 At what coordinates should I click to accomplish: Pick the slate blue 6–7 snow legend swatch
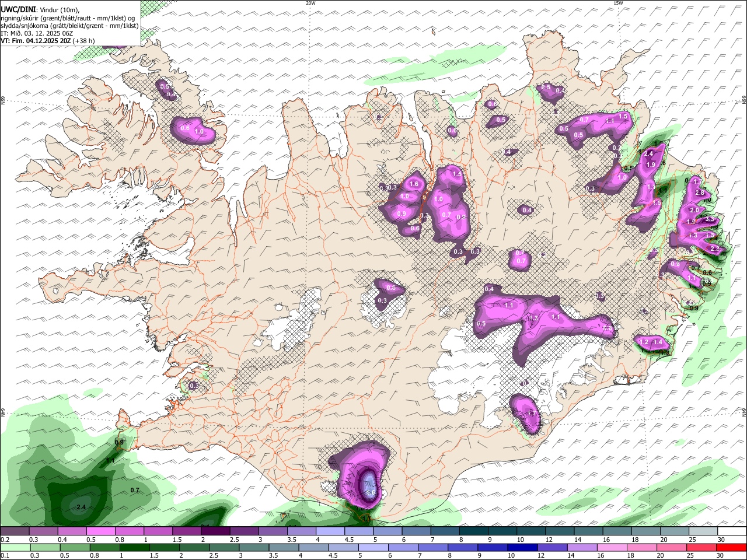(416, 531)
